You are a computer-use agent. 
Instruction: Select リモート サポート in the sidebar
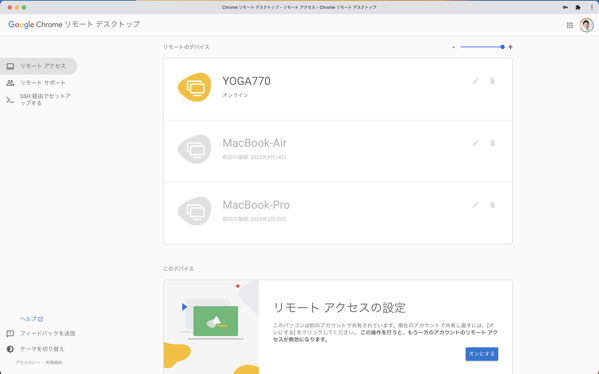39,83
